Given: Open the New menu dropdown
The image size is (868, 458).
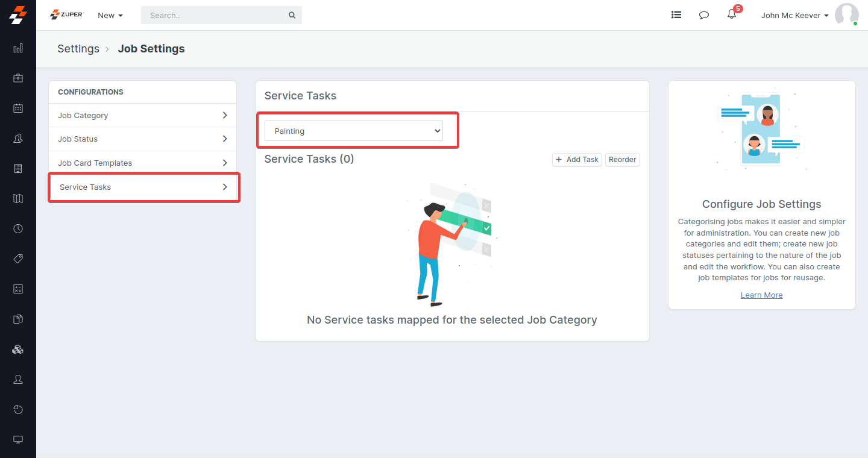Looking at the screenshot, I should (x=109, y=15).
